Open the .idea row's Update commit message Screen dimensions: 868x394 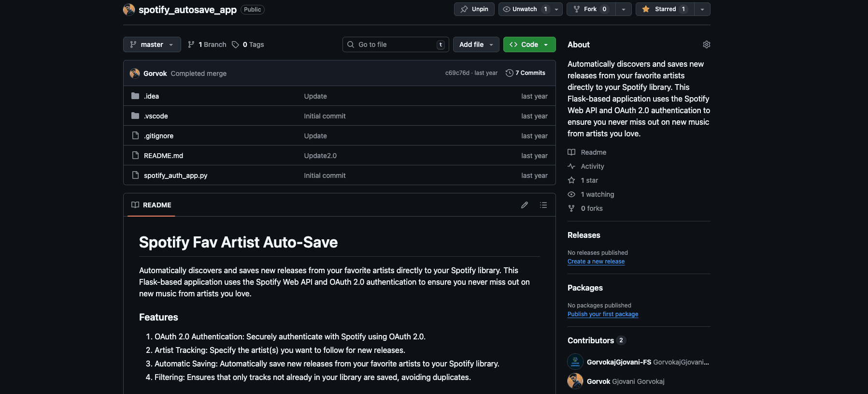[x=315, y=96]
